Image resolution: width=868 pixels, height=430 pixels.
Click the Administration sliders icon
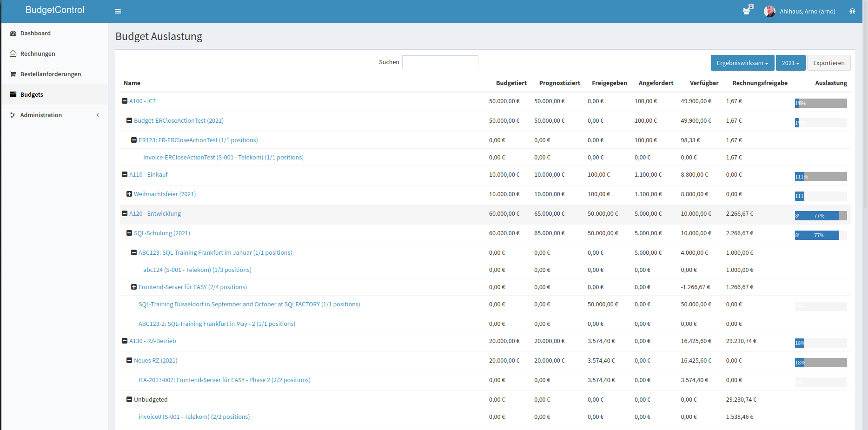pos(13,115)
